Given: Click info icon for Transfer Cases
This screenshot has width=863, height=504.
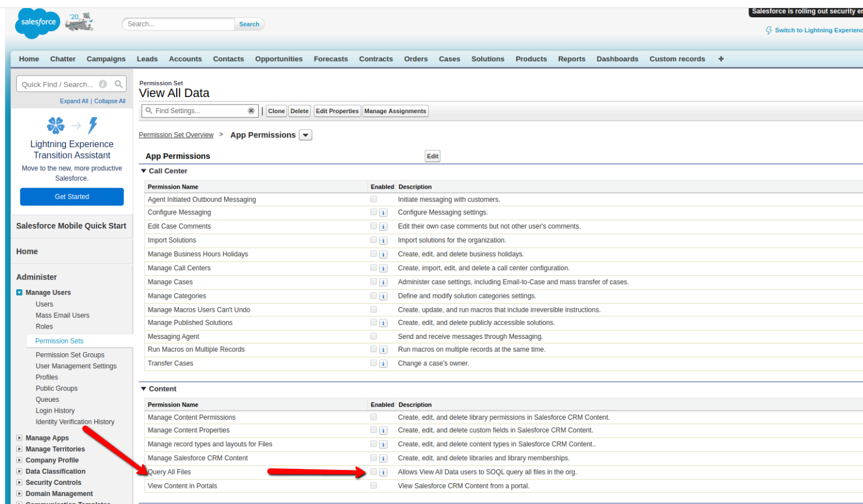Looking at the screenshot, I should pos(383,364).
